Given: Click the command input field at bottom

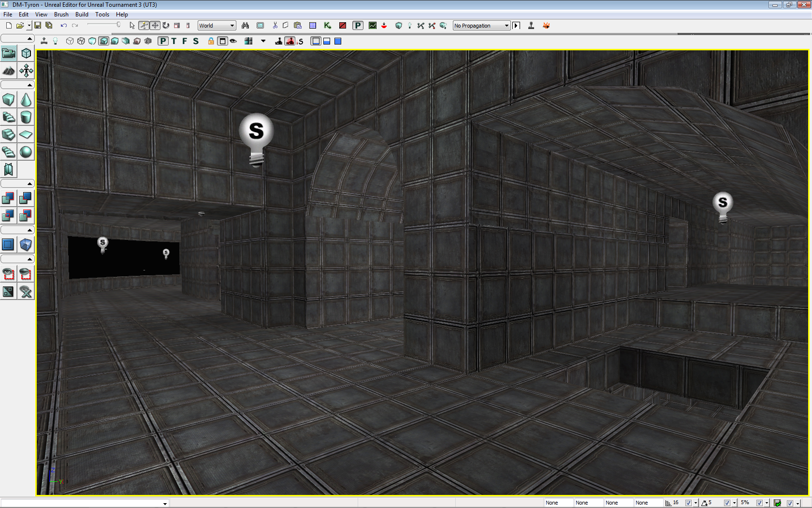Looking at the screenshot, I should [x=85, y=503].
